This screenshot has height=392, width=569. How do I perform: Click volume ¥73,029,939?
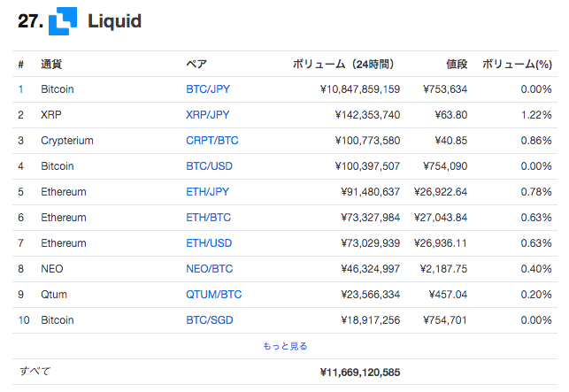(x=371, y=243)
